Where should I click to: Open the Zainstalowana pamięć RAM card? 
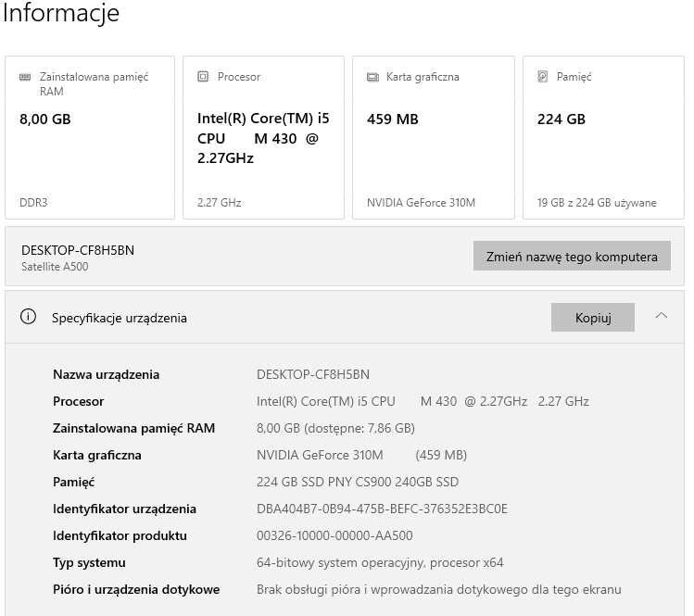[90, 137]
